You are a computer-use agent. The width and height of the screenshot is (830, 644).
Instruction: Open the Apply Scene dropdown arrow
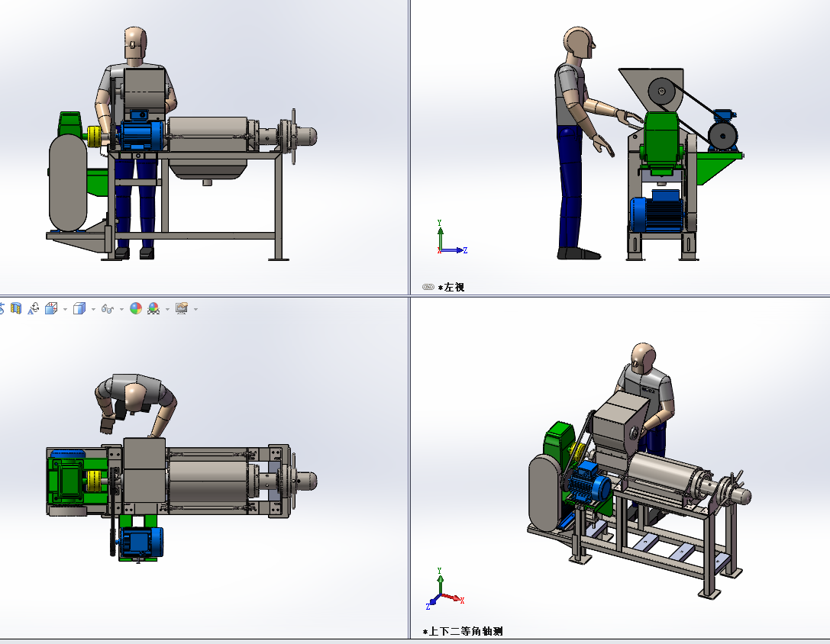pyautogui.click(x=167, y=309)
